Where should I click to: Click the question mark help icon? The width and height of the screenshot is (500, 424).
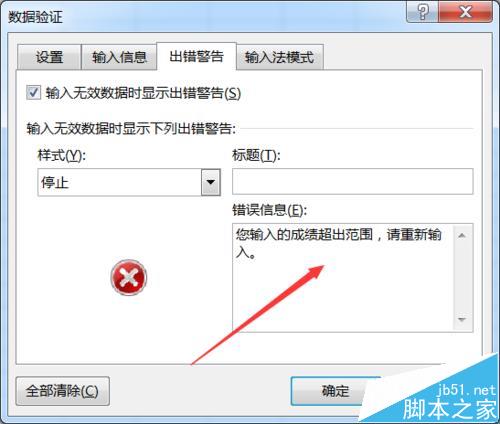point(422,12)
